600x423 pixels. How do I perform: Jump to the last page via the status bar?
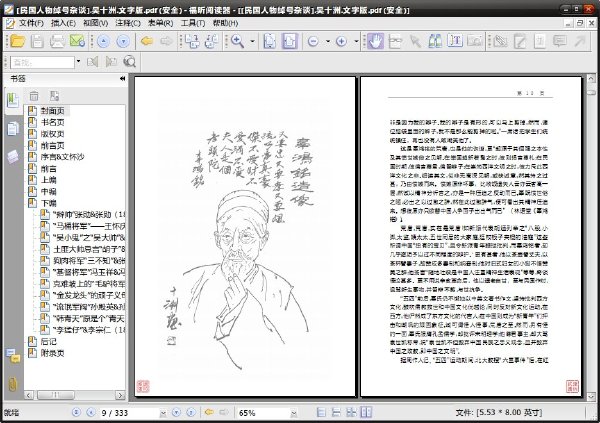pos(191,412)
